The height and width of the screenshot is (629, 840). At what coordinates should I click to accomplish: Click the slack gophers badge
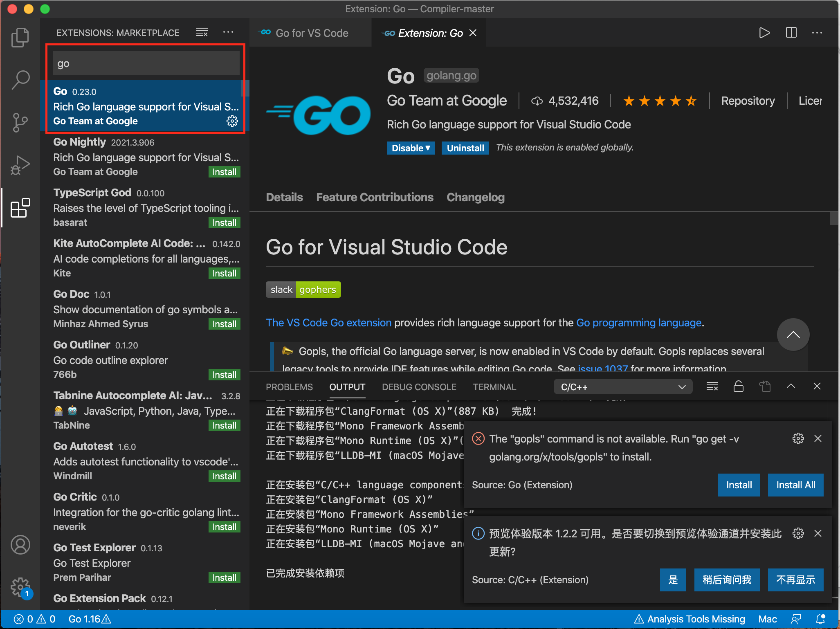coord(303,290)
